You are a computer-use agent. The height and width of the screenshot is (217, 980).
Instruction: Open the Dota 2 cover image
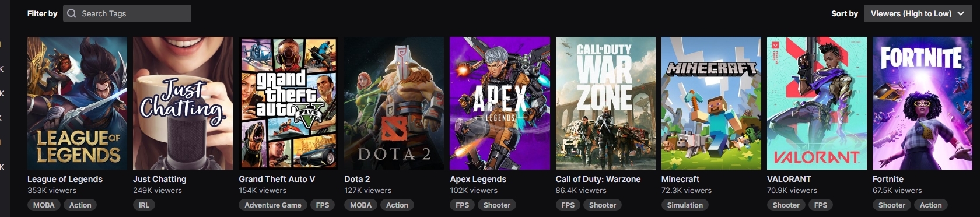(x=394, y=103)
